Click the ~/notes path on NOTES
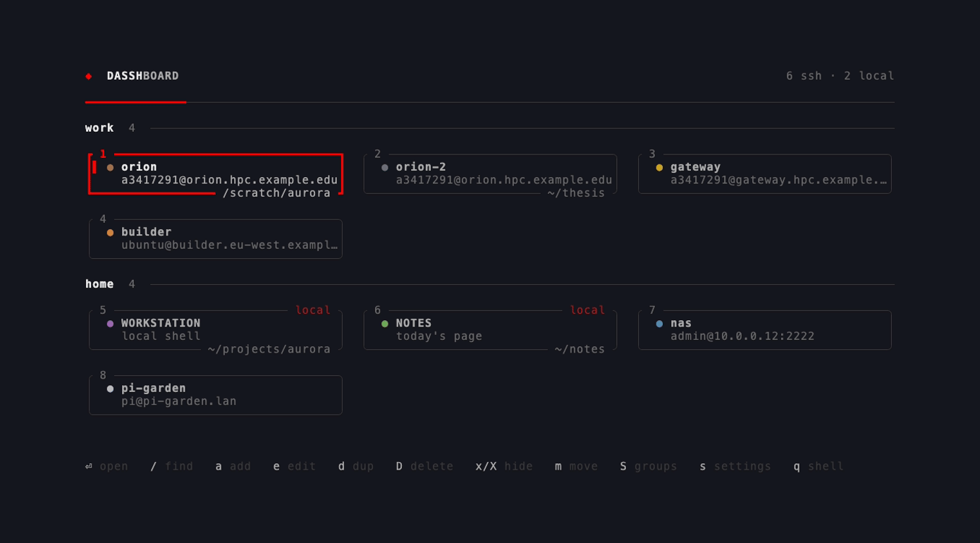Screen dimensions: 980x543 pos(580,349)
